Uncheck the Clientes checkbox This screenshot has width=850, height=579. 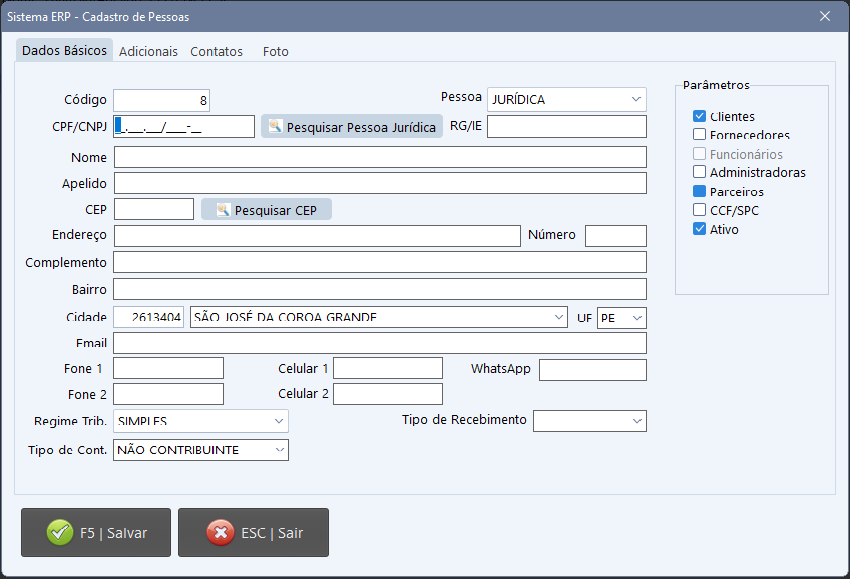click(700, 117)
